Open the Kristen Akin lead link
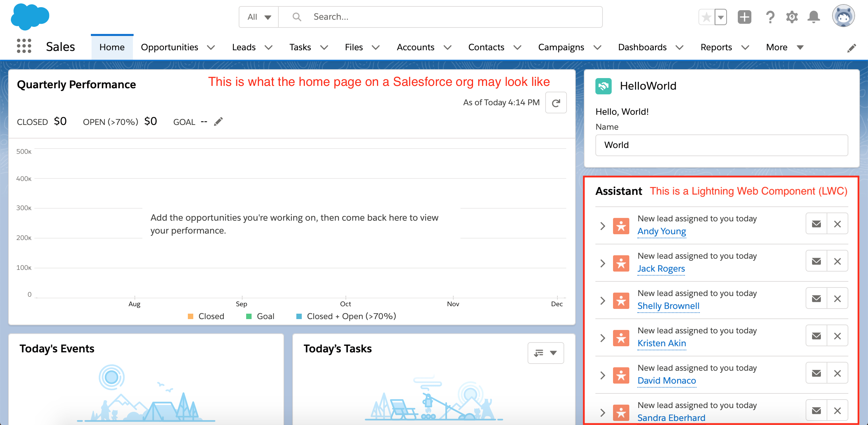Screen dimensions: 868x425 662,343
